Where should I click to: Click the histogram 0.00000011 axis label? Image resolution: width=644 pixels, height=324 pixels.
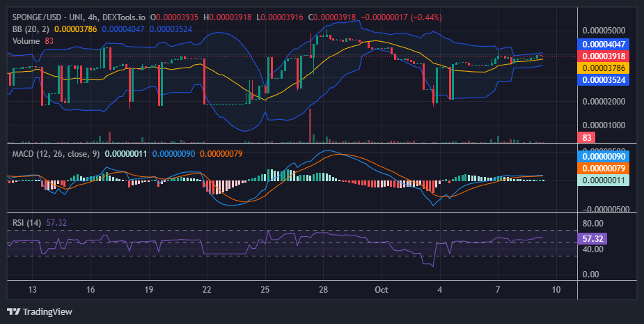click(604, 180)
